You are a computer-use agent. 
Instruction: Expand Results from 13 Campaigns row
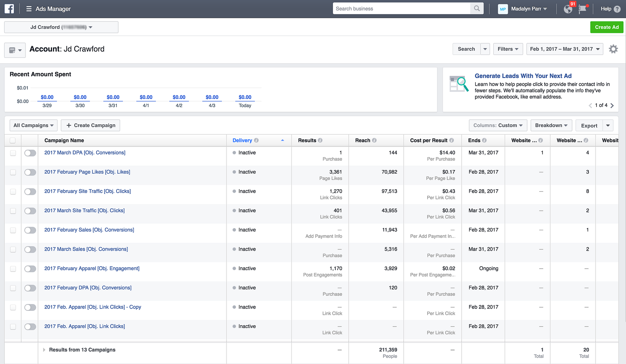pyautogui.click(x=44, y=350)
